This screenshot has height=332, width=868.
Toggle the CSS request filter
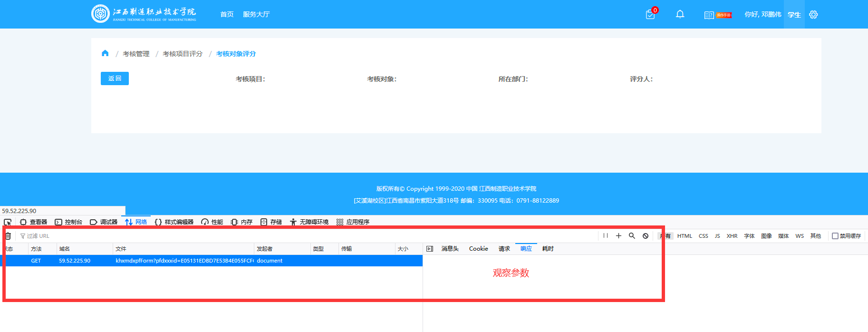[703, 236]
